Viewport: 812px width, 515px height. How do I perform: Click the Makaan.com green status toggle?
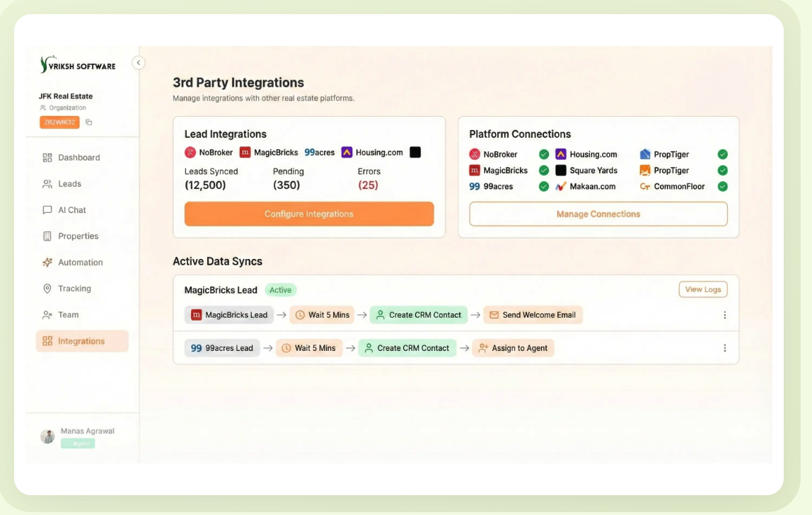[x=544, y=186]
